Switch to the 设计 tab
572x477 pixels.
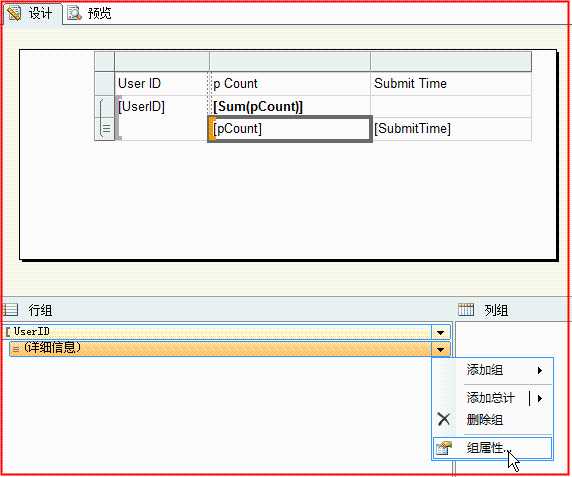pyautogui.click(x=32, y=13)
